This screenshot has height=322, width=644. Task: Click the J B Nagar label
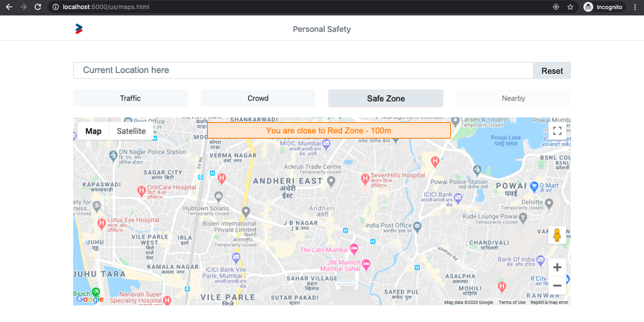click(300, 223)
